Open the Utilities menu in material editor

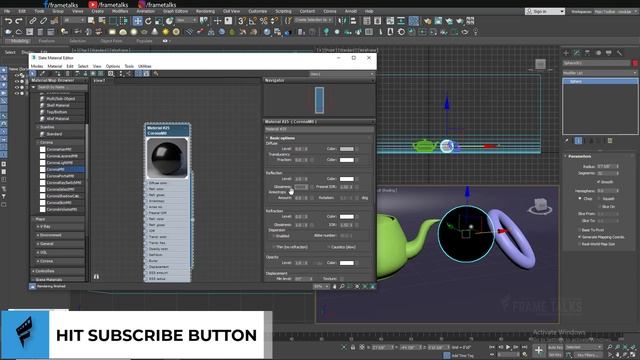pos(144,66)
